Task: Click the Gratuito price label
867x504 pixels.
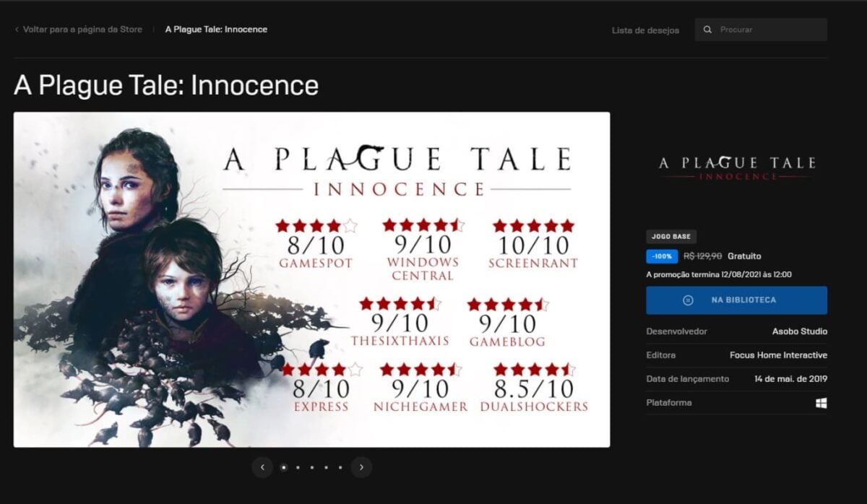Action: pyautogui.click(x=744, y=256)
